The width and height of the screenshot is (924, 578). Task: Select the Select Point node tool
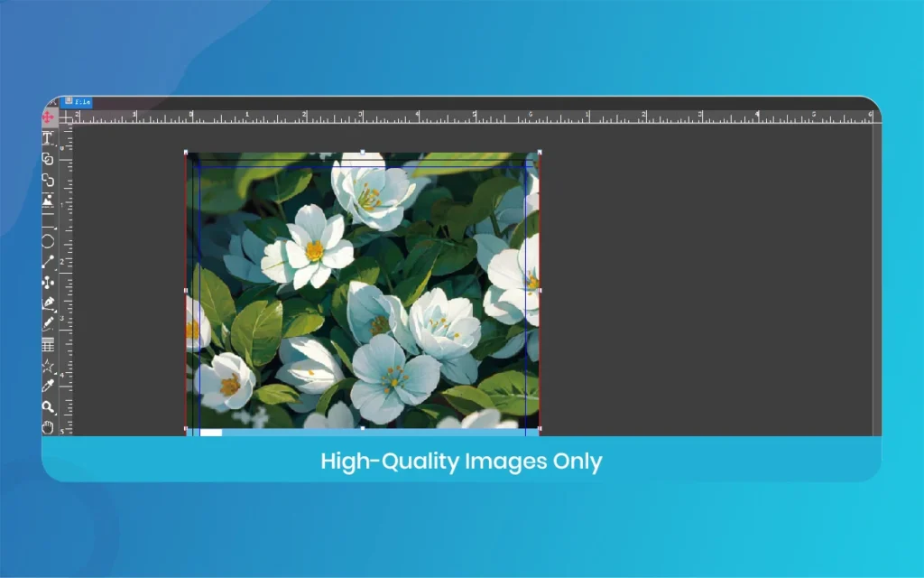pos(49,283)
